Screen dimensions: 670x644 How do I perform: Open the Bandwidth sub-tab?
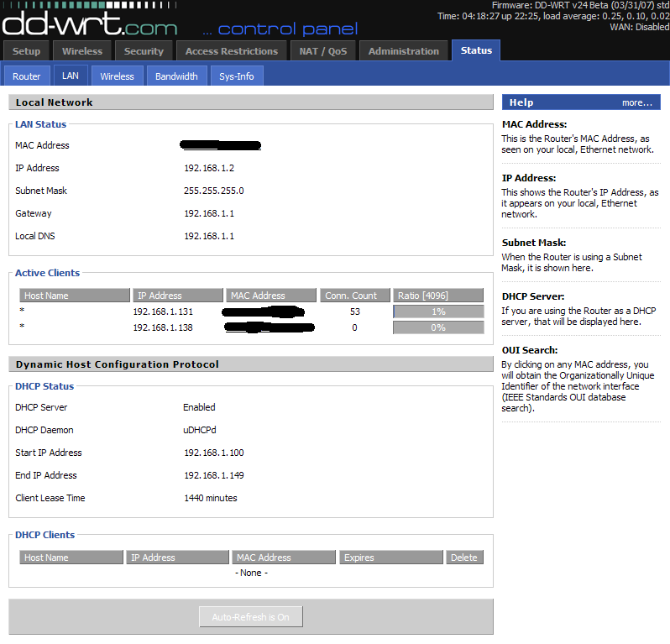coord(176,76)
